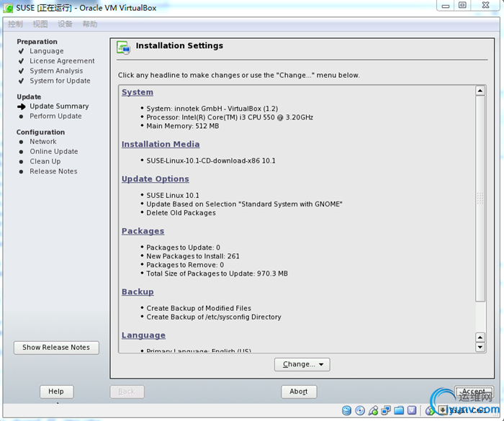Click the vertical scrollbar thumb
The height and width of the screenshot is (421, 504).
click(480, 199)
